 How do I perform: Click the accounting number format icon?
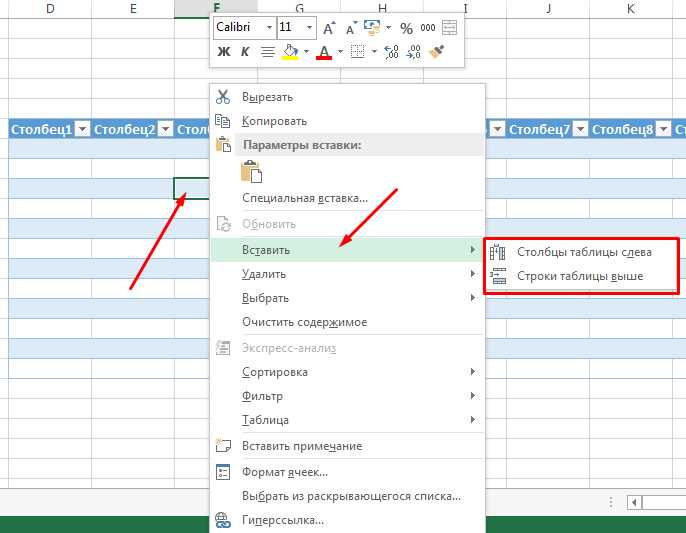click(372, 28)
